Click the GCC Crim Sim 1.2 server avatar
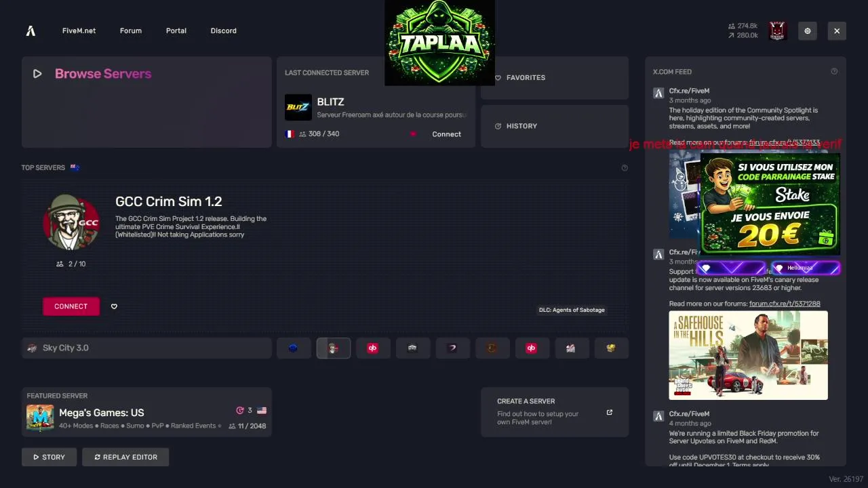This screenshot has width=868, height=488. [71, 222]
